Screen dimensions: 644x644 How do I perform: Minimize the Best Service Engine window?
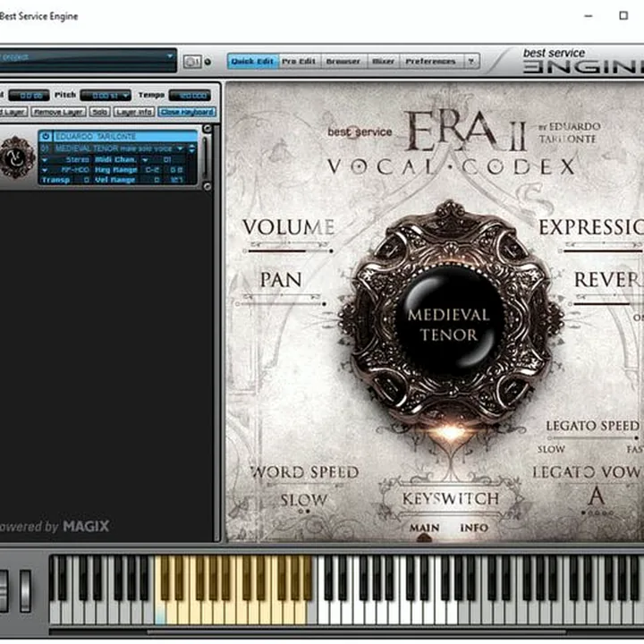point(589,15)
